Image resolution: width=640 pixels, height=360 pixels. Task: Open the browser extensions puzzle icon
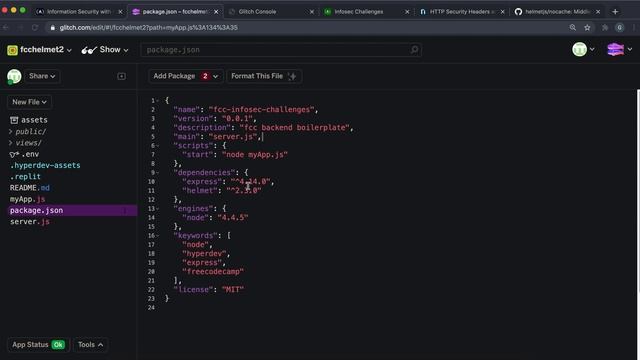point(605,27)
